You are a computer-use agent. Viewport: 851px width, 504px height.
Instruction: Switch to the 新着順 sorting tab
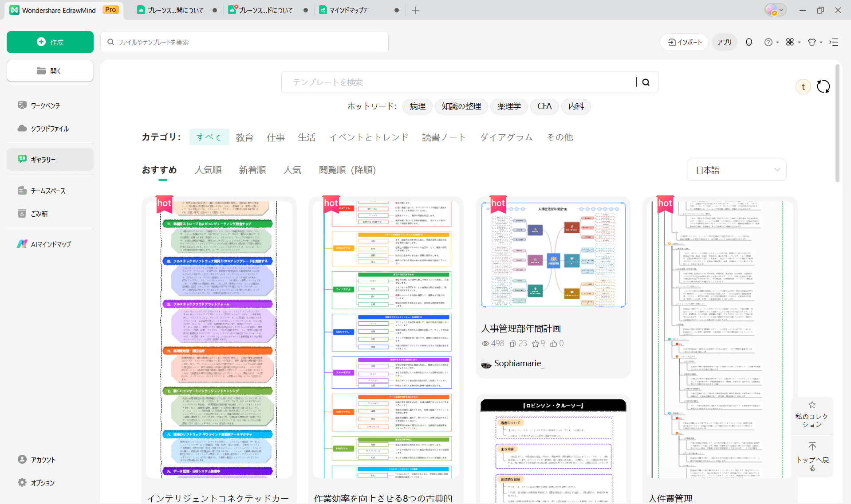coord(252,170)
